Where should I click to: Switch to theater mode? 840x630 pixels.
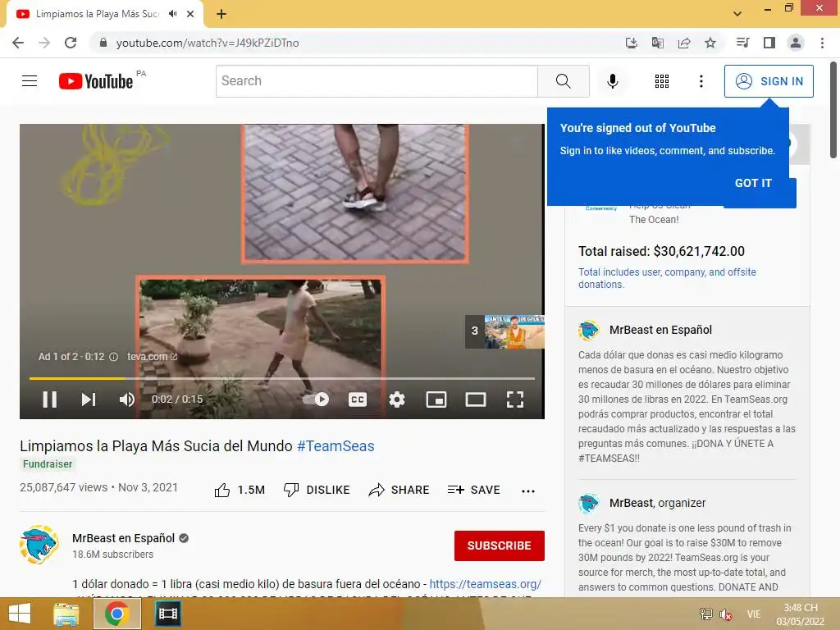476,399
